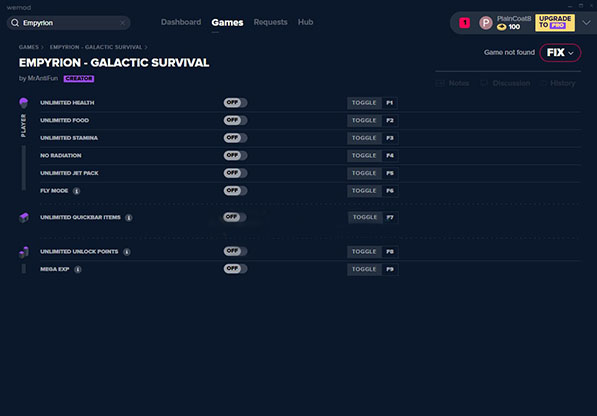Open the History panel tab
Viewport: 597px width, 416px height.
558,83
